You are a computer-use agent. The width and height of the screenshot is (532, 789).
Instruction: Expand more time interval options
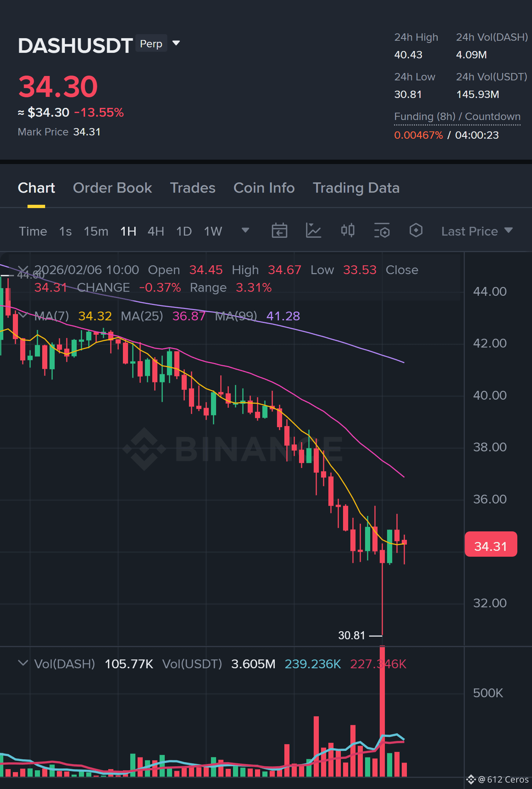(245, 230)
